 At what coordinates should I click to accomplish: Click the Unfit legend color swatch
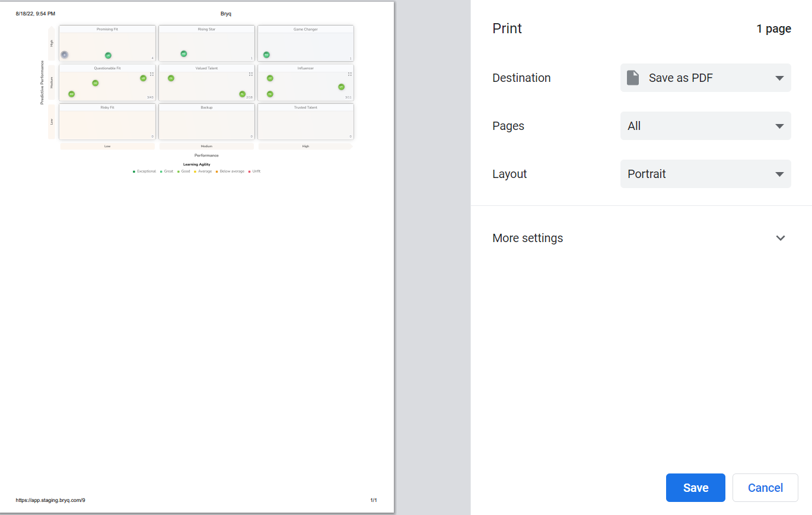pyautogui.click(x=250, y=171)
